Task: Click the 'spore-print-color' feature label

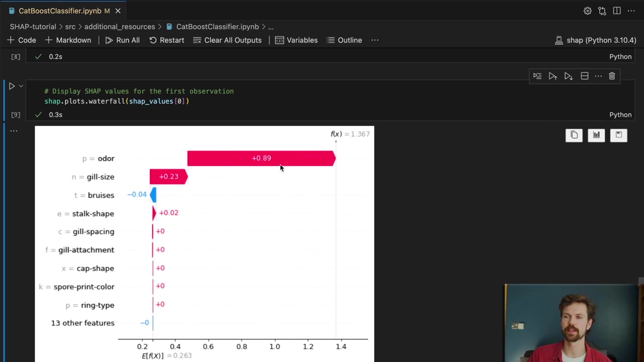Action: coord(84,287)
